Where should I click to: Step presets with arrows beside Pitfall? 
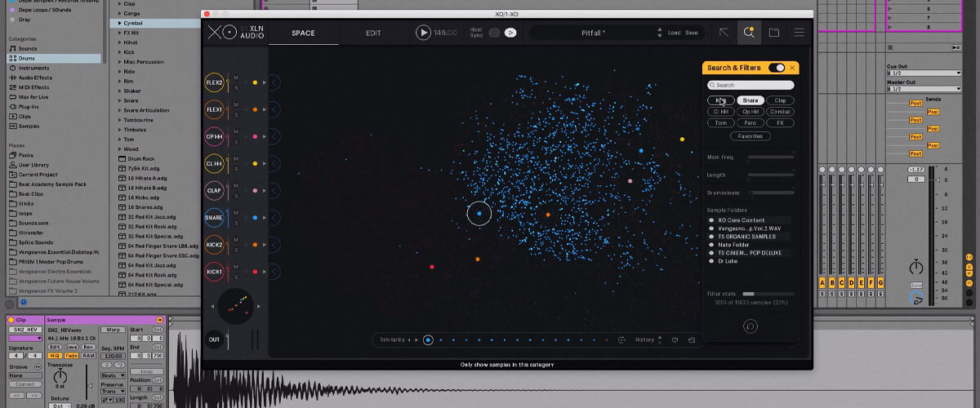[x=660, y=33]
